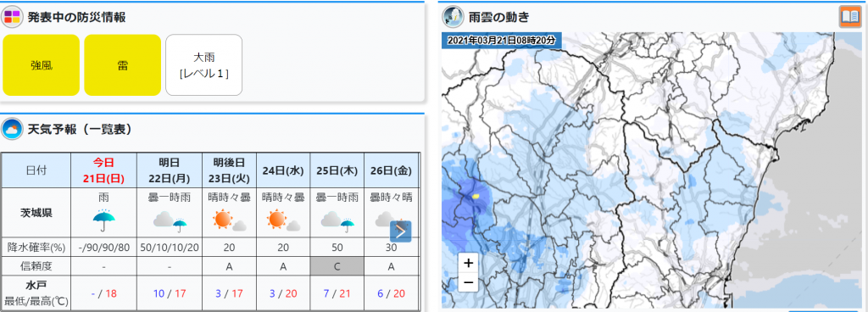Viewport: 868px width, 312px height.
Task: Open the 大雨 [レベル1] button
Action: pos(203,65)
